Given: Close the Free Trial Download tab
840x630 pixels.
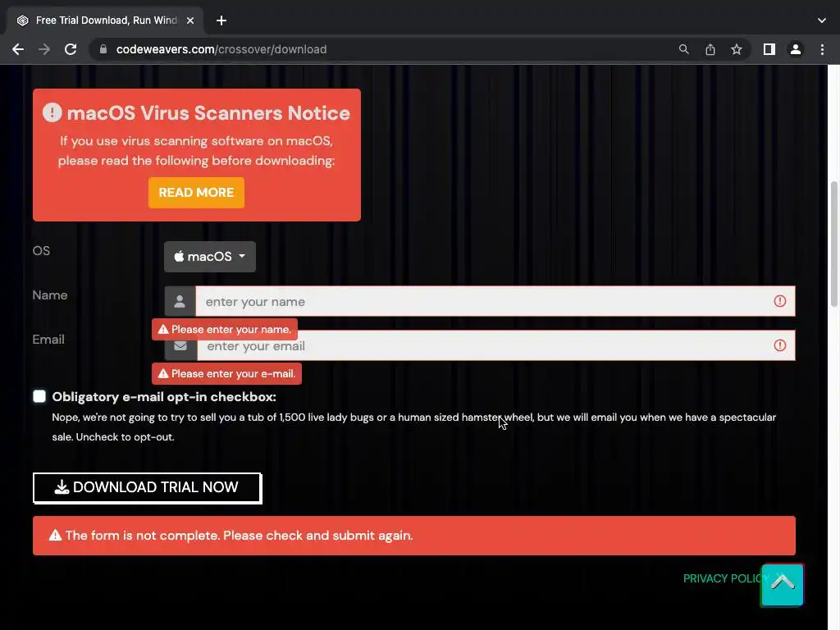Looking at the screenshot, I should 190,21.
